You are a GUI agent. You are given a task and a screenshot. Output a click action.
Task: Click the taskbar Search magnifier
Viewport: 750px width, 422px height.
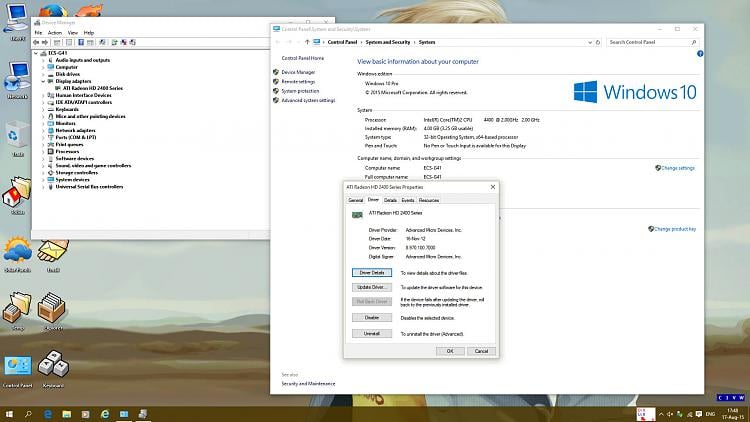pyautogui.click(x=28, y=414)
